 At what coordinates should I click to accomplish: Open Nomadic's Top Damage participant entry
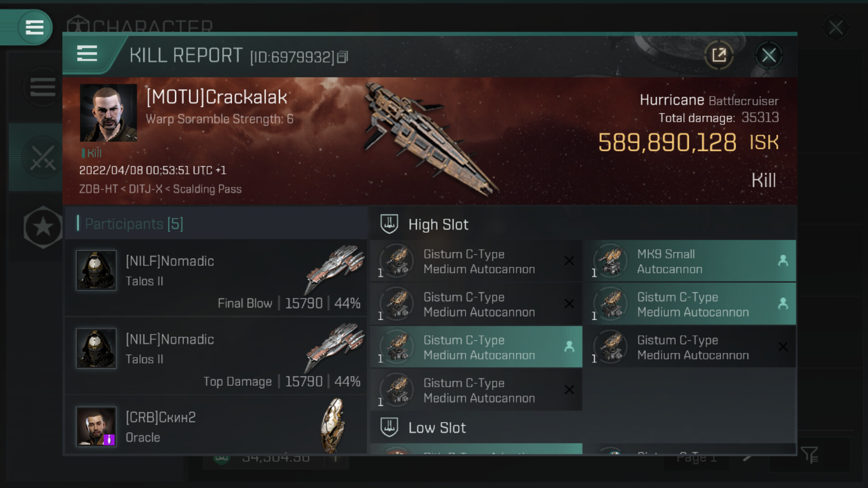click(x=216, y=356)
